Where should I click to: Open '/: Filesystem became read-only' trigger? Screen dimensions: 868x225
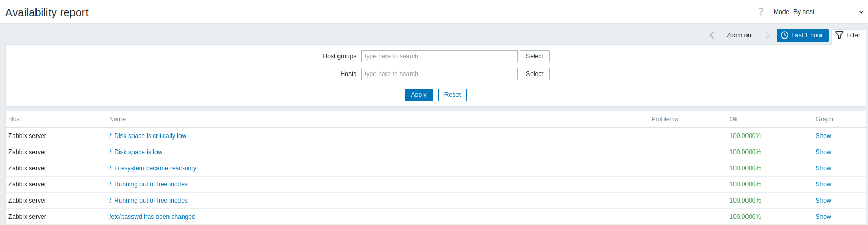[152, 168]
